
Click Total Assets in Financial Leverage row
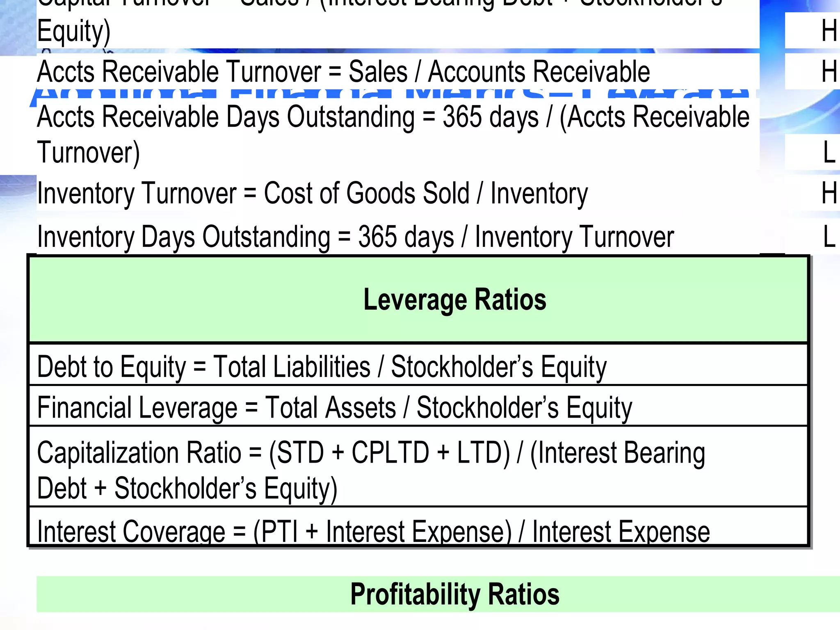(x=331, y=407)
